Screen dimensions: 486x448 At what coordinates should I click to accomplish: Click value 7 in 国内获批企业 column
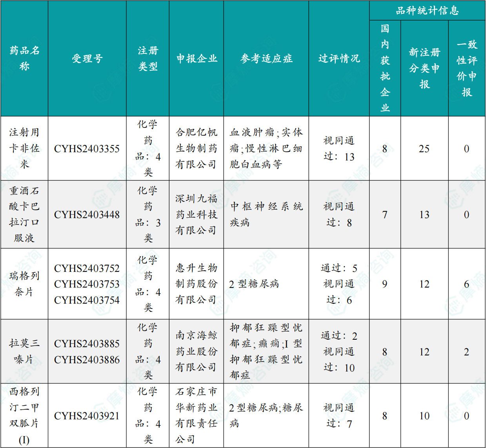point(385,215)
